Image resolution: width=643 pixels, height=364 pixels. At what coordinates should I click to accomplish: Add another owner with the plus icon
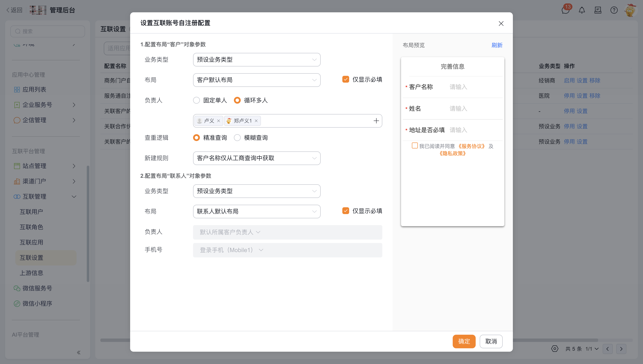tap(376, 121)
